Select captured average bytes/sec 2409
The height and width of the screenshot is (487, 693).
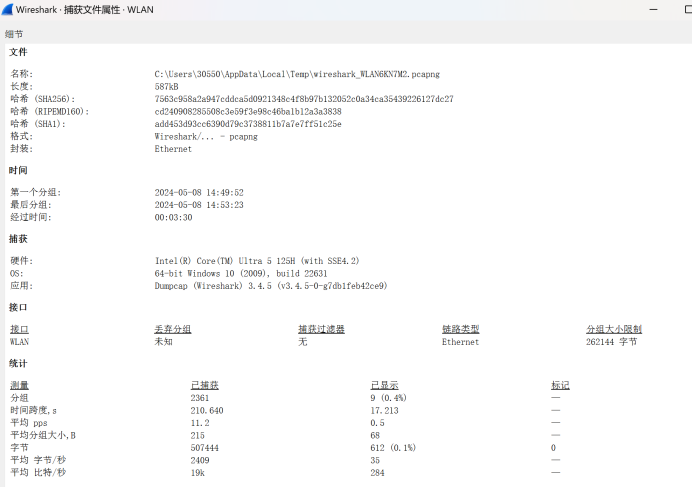click(200, 460)
